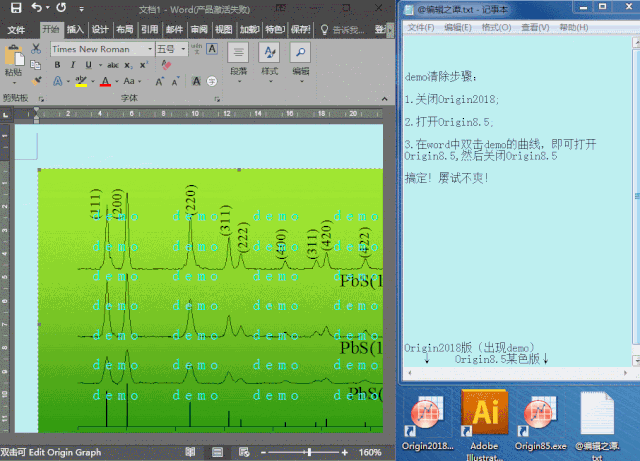The image size is (640, 461).
Task: Toggle Underline formatting
Action: click(x=88, y=65)
